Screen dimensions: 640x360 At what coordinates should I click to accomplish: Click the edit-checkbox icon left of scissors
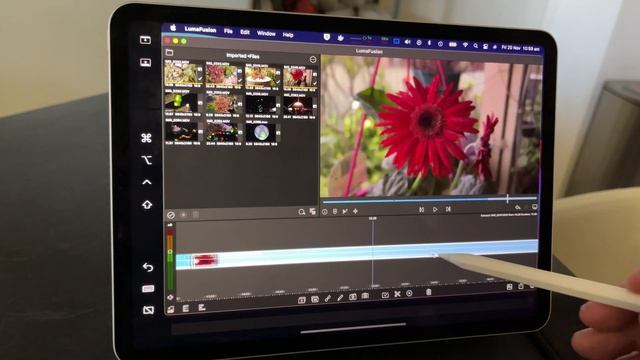(385, 295)
